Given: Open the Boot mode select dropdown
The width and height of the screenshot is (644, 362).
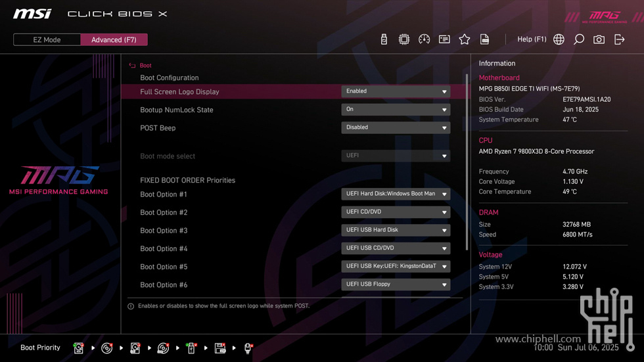Looking at the screenshot, I should click(396, 156).
